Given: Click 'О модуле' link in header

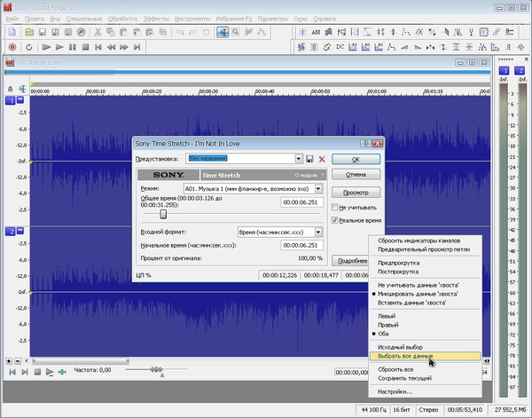Looking at the screenshot, I should tap(306, 175).
